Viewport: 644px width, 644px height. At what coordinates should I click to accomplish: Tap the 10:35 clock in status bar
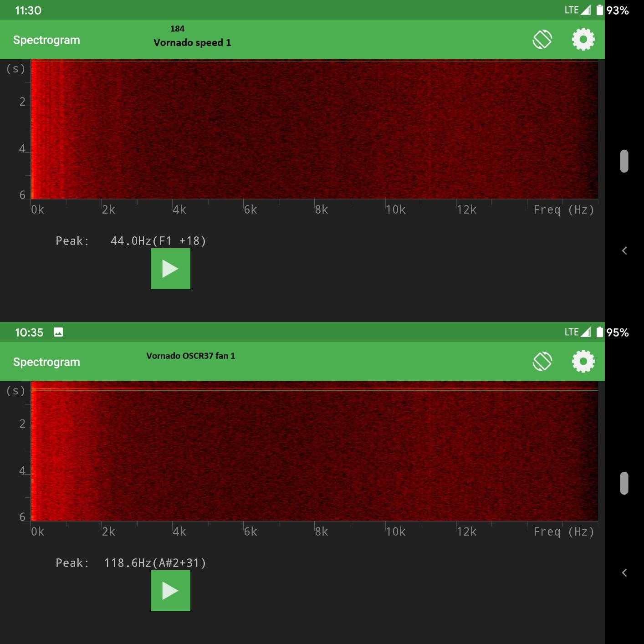pos(29,332)
